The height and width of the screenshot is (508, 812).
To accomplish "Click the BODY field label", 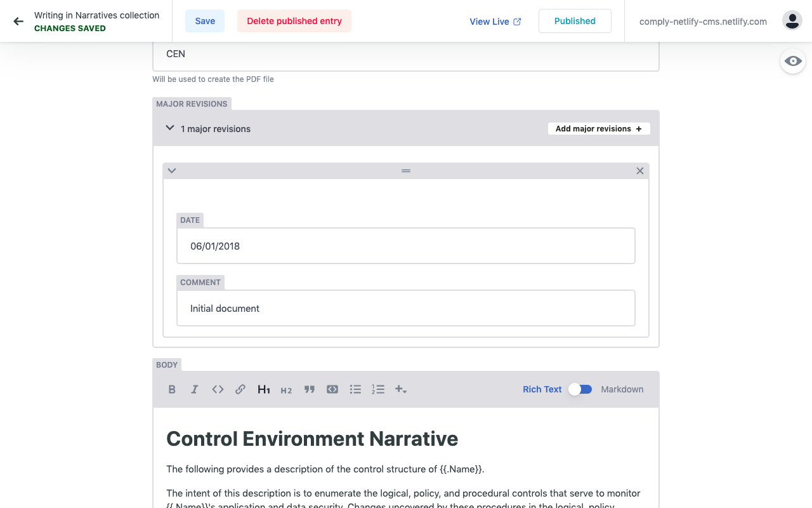I will pos(167,364).
